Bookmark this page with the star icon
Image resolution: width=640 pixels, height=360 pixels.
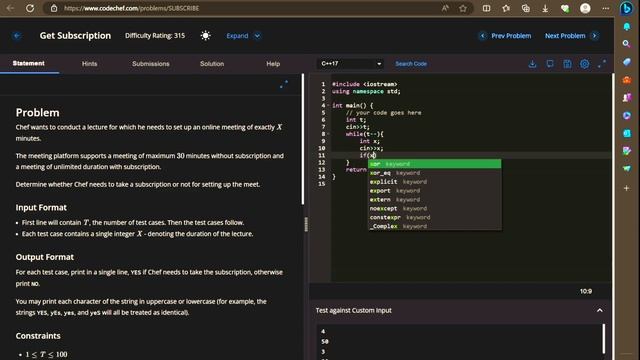click(x=463, y=8)
